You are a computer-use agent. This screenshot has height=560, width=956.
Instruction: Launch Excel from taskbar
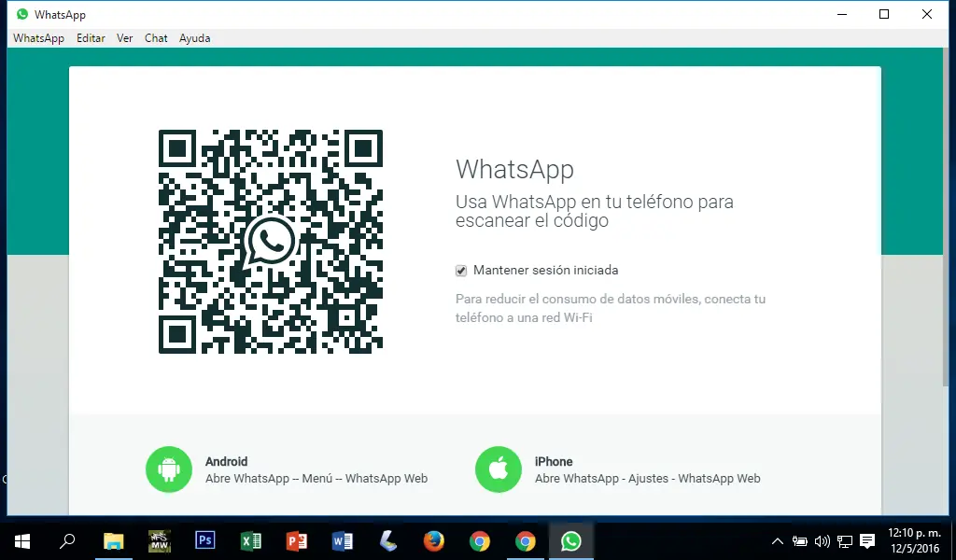click(250, 541)
